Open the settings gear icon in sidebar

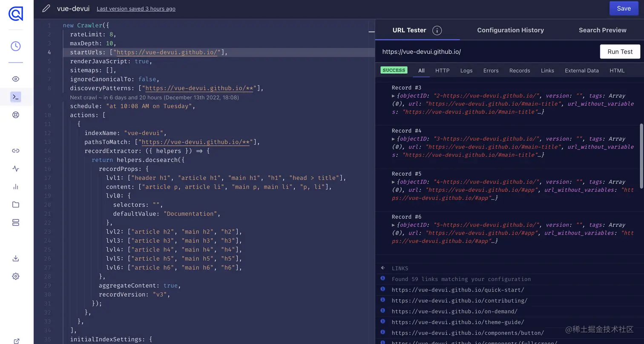[x=16, y=276]
